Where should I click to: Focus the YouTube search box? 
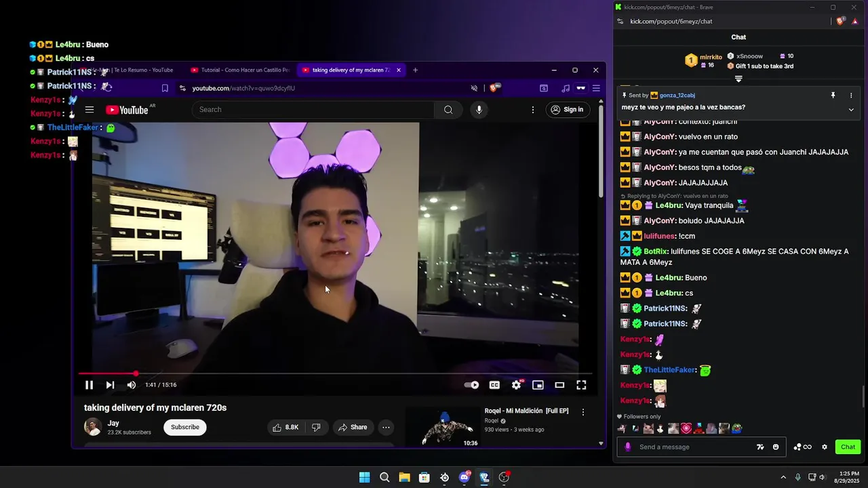click(x=313, y=110)
